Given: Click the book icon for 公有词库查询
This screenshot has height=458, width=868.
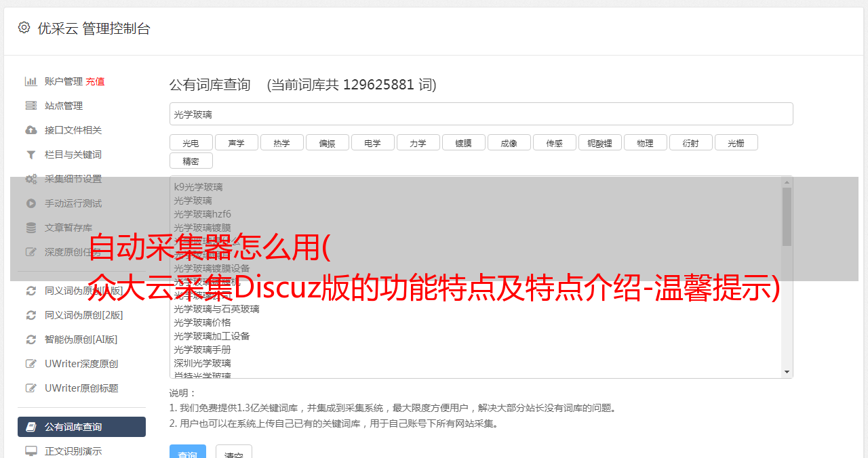Looking at the screenshot, I should 31,427.
